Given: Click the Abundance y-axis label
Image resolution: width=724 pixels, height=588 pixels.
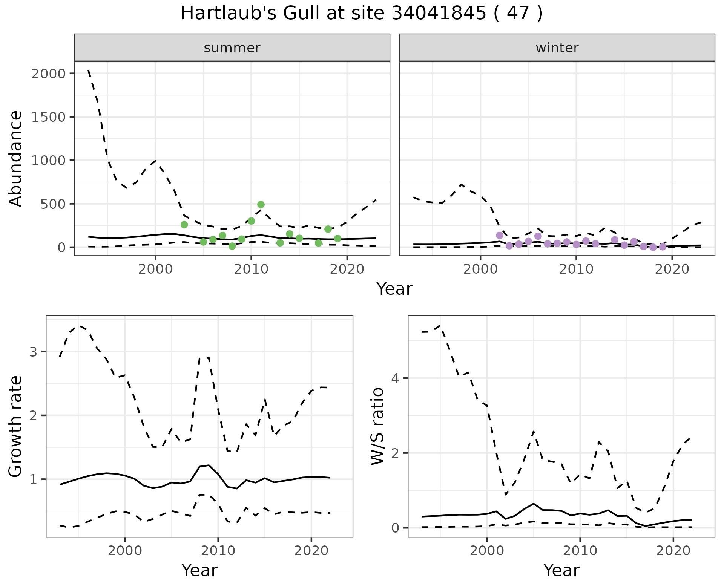Looking at the screenshot, I should pos(15,159).
